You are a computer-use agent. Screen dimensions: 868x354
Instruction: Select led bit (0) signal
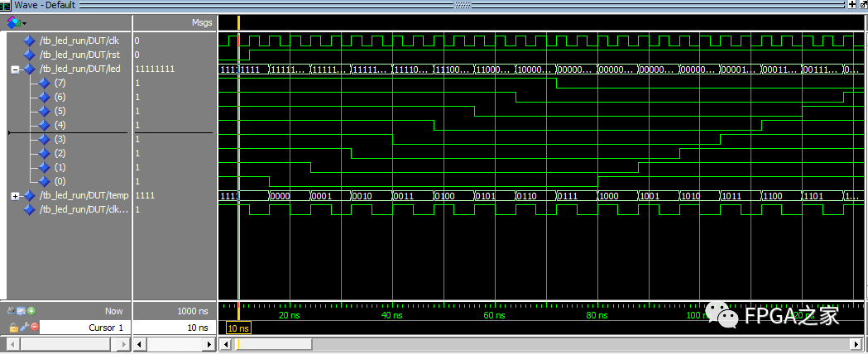60,181
